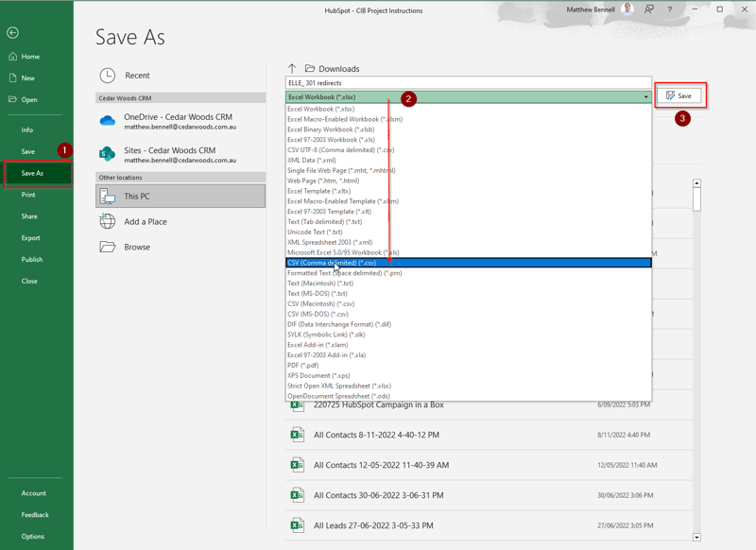The width and height of the screenshot is (756, 550).
Task: Click the Matthew Bennell account picture
Action: 627,9
